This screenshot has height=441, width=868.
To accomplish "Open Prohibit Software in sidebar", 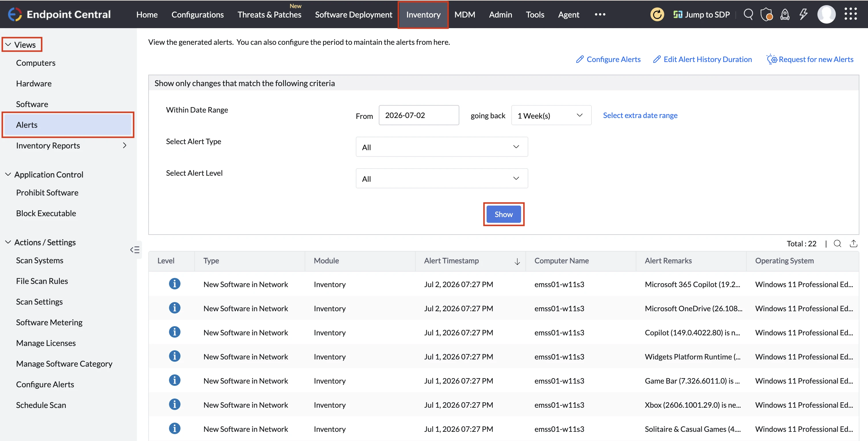I will 47,193.
